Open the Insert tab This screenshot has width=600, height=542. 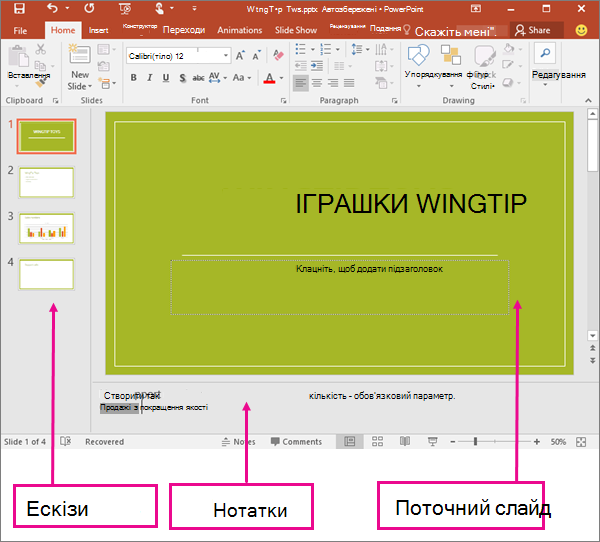[x=98, y=30]
